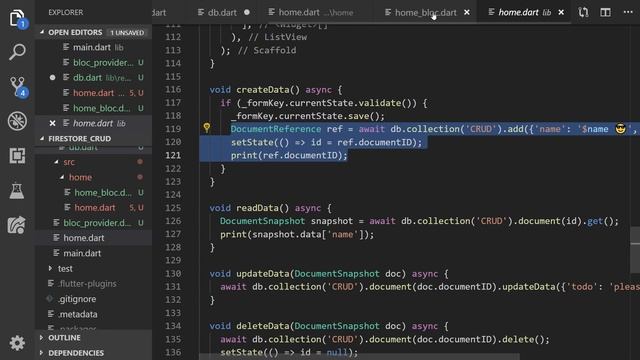640x360 pixels.
Task: Click the Open Changes icon in editor toolbar
Action: (x=583, y=12)
